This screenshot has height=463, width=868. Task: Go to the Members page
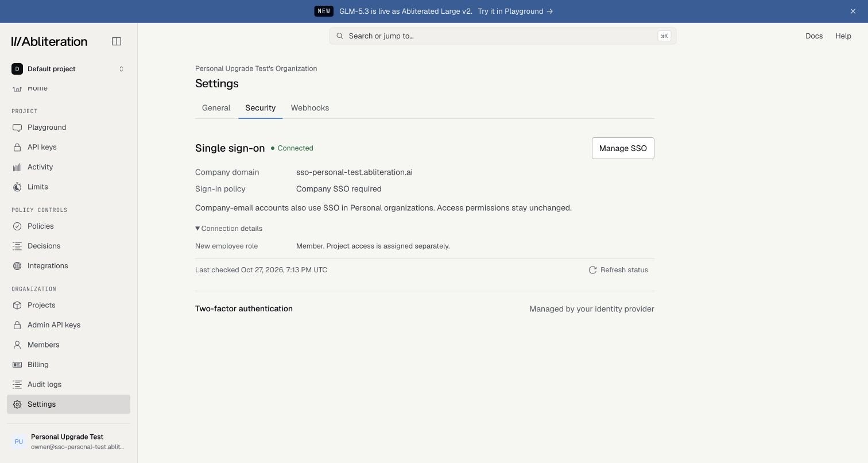click(x=68, y=345)
